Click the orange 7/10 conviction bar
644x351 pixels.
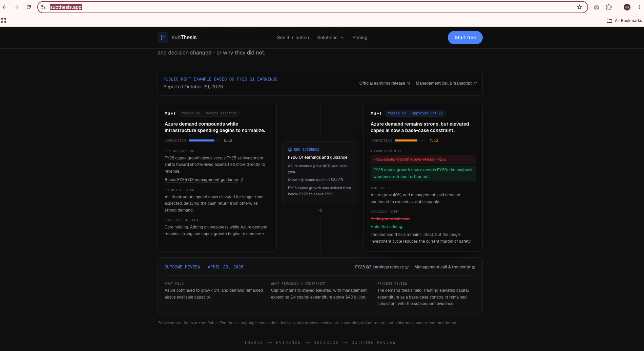click(411, 140)
